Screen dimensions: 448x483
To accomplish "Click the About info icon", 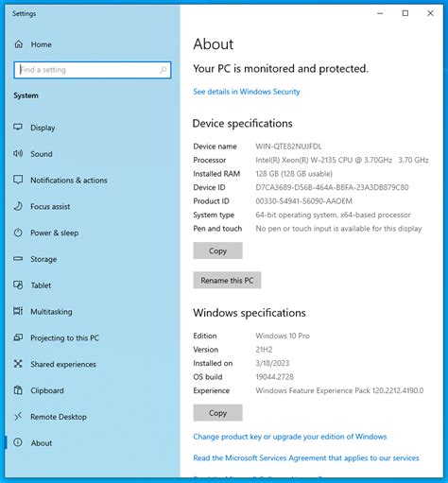I will pos(18,442).
